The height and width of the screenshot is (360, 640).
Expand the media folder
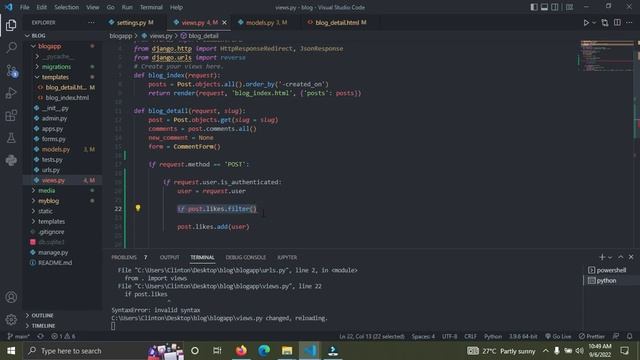[x=46, y=191]
